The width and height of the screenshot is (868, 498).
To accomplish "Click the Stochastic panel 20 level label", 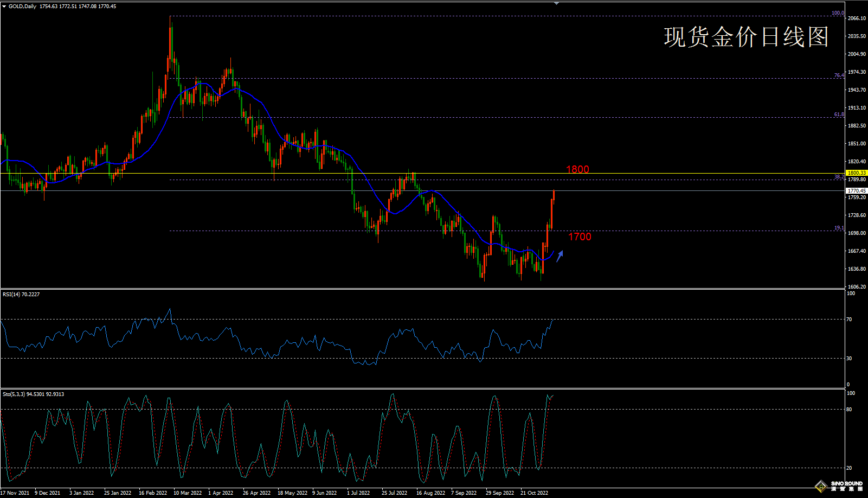I will (x=850, y=468).
